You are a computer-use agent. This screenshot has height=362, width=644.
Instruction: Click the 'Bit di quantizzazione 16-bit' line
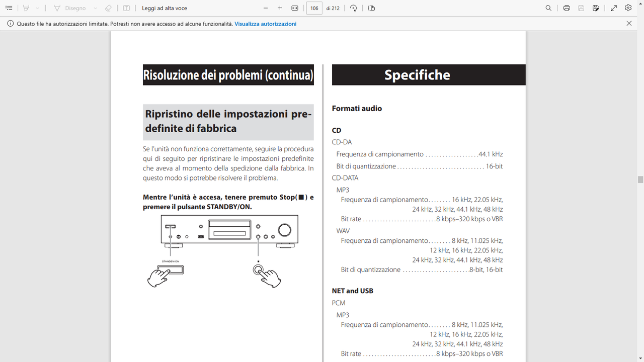420,166
